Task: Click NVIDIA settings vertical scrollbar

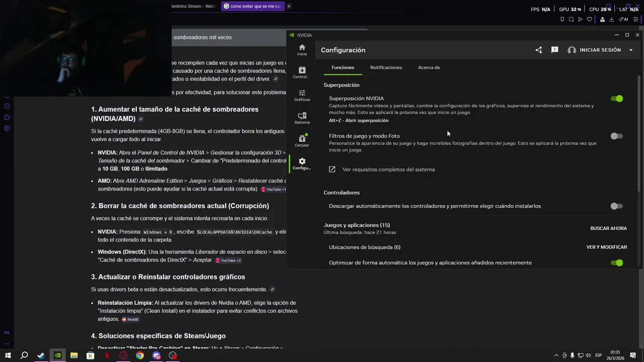Action: click(639, 133)
